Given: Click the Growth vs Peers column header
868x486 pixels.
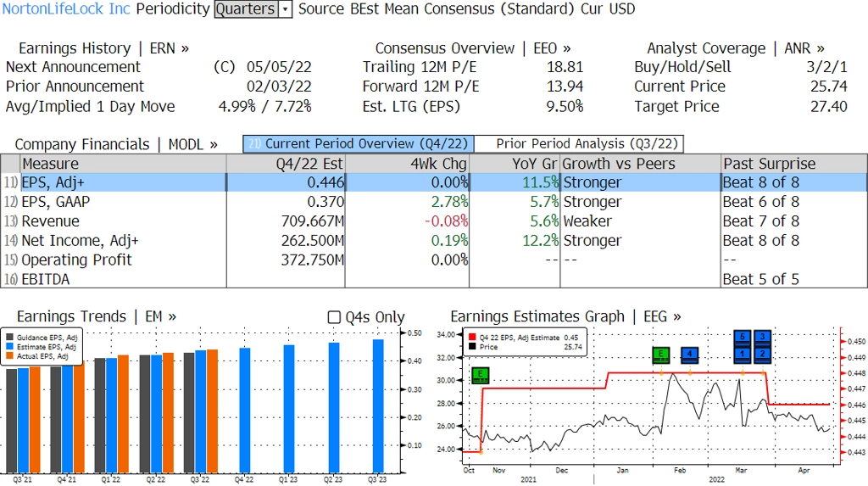Looking at the screenshot, I should [x=641, y=164].
